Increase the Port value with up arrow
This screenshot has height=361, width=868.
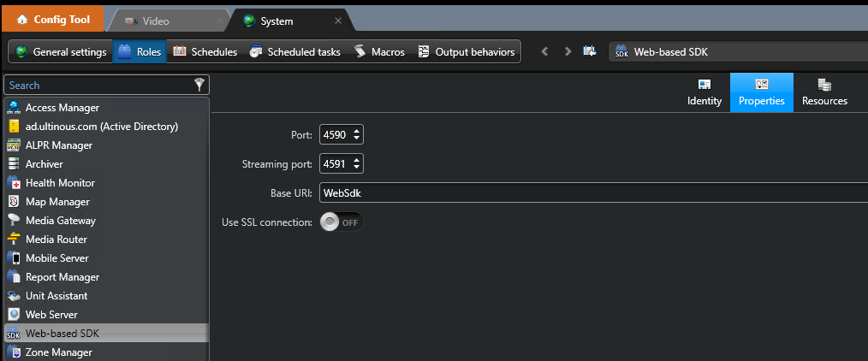[x=357, y=132]
